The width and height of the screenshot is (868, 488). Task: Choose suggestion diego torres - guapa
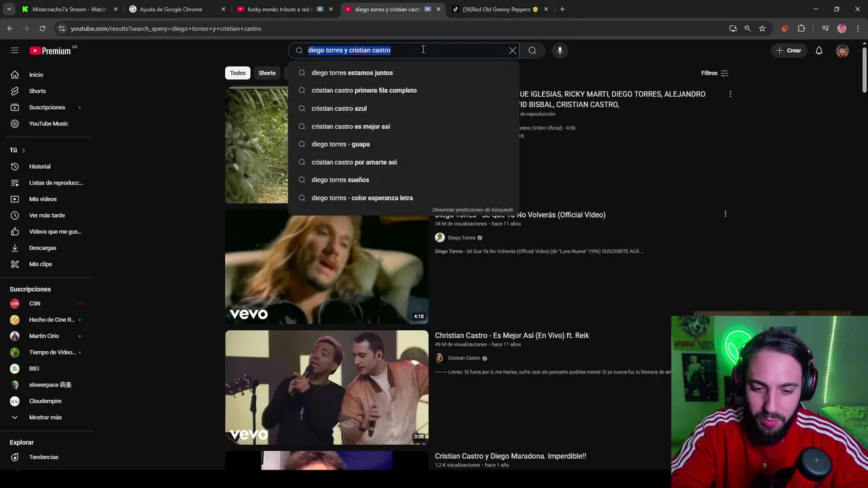(x=403, y=144)
